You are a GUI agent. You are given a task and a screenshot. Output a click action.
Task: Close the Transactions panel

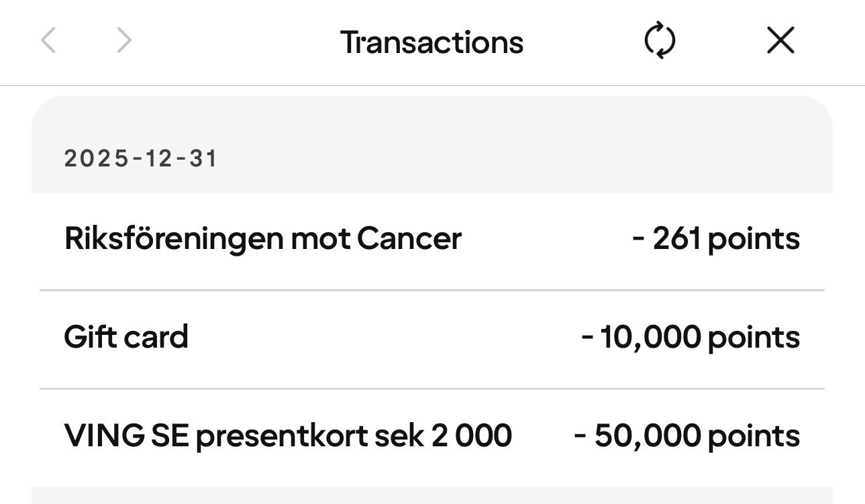pyautogui.click(x=780, y=42)
